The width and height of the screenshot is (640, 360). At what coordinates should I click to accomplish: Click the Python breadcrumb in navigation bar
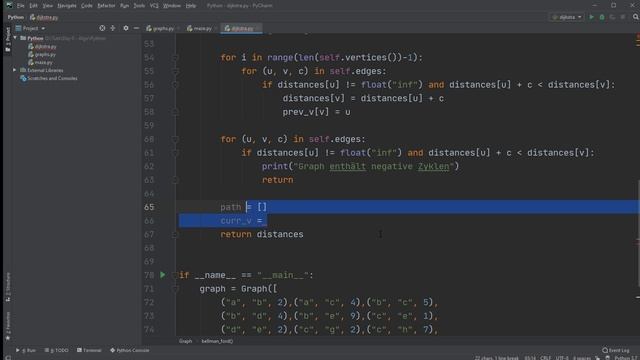pos(16,17)
